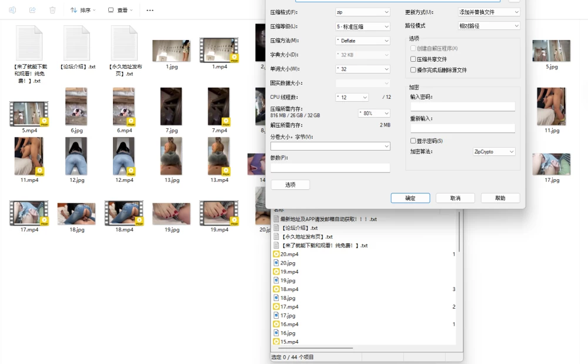Select the 1.jpg thumbnail in Explorer
This screenshot has width=588, height=364.
click(x=171, y=51)
